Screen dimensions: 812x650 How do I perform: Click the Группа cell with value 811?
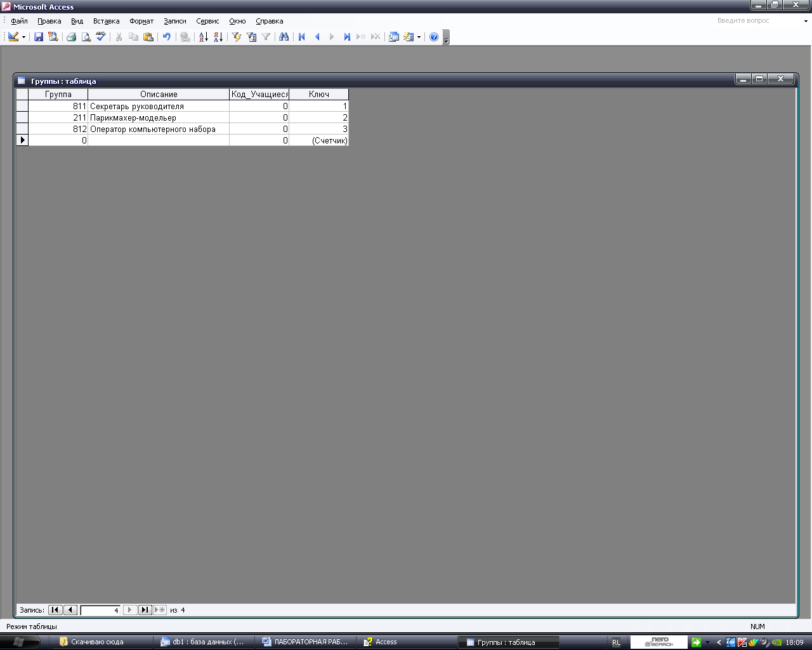pos(58,106)
